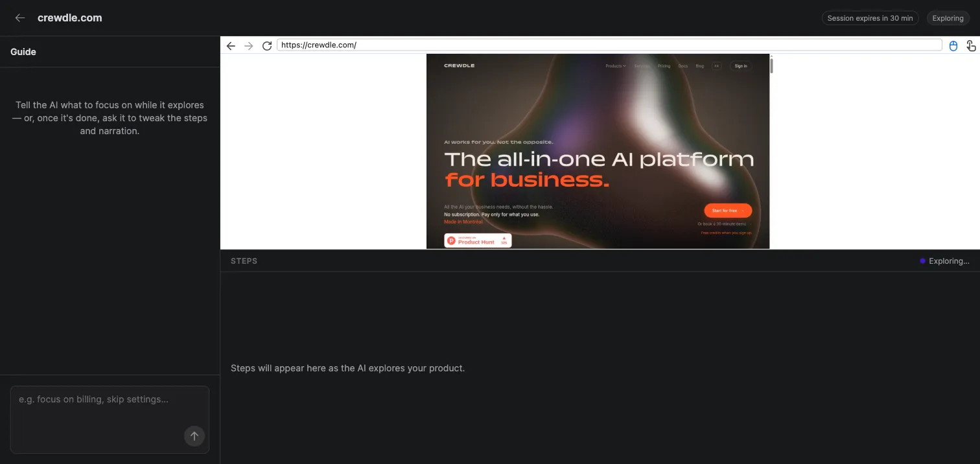Image resolution: width=980 pixels, height=464 pixels.
Task: Open the Docs nav link
Action: pyautogui.click(x=682, y=66)
